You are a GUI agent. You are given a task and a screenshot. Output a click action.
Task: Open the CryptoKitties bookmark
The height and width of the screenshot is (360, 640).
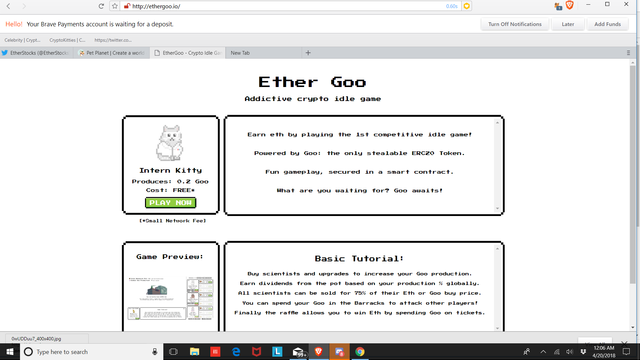[x=67, y=40]
